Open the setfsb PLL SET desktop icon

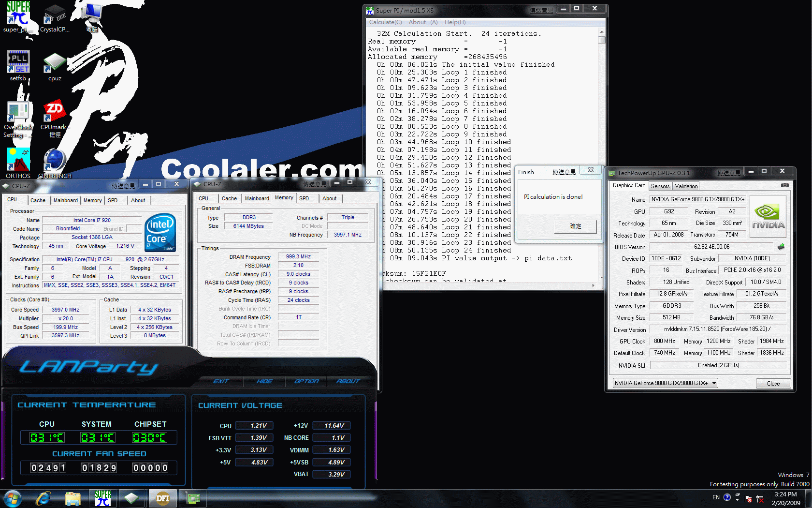click(x=18, y=66)
